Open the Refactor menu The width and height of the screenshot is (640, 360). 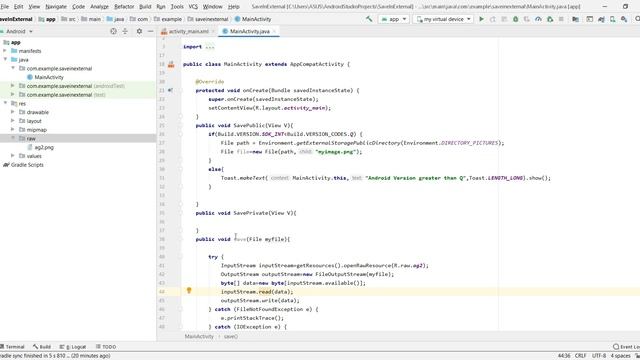coord(124,7)
